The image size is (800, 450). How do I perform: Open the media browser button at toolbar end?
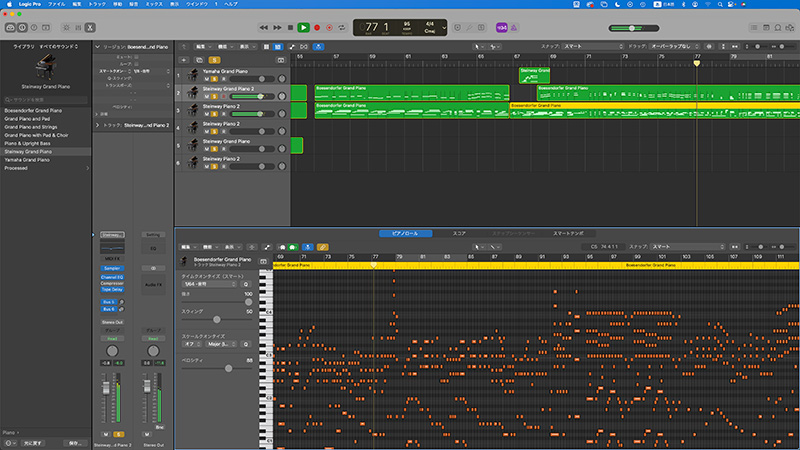coord(790,28)
